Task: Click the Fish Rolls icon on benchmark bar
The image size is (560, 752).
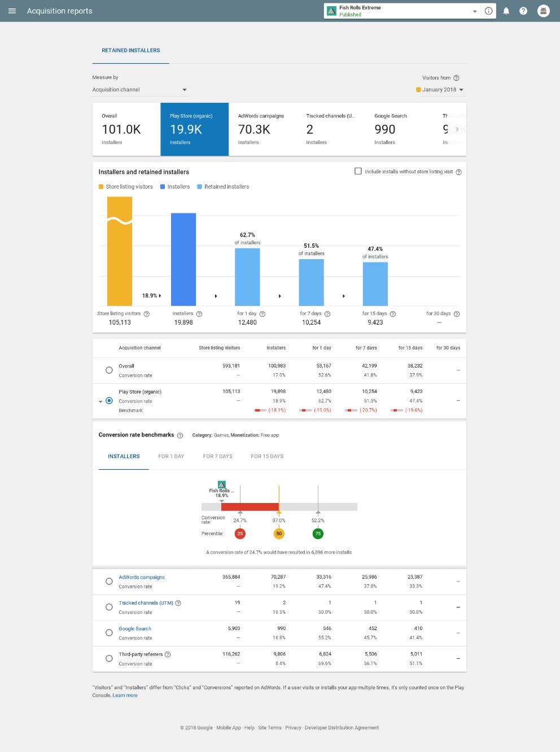Action: click(x=222, y=484)
